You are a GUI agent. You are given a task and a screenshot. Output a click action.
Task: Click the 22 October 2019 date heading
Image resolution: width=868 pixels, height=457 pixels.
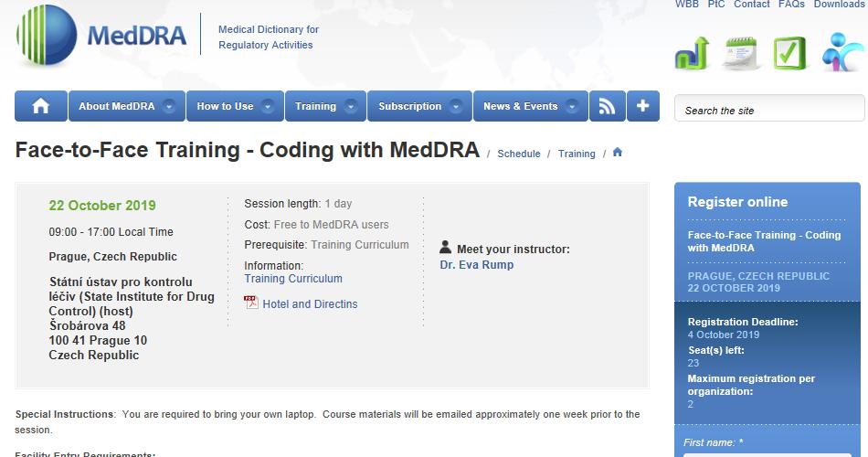click(x=102, y=206)
